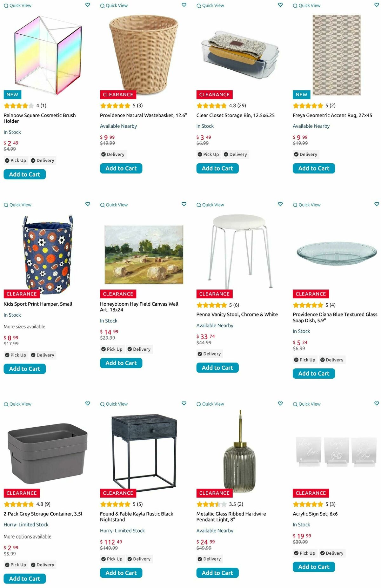
Task: Click heart icon on Kayla Rustic Black Nightstand
Action: point(184,403)
